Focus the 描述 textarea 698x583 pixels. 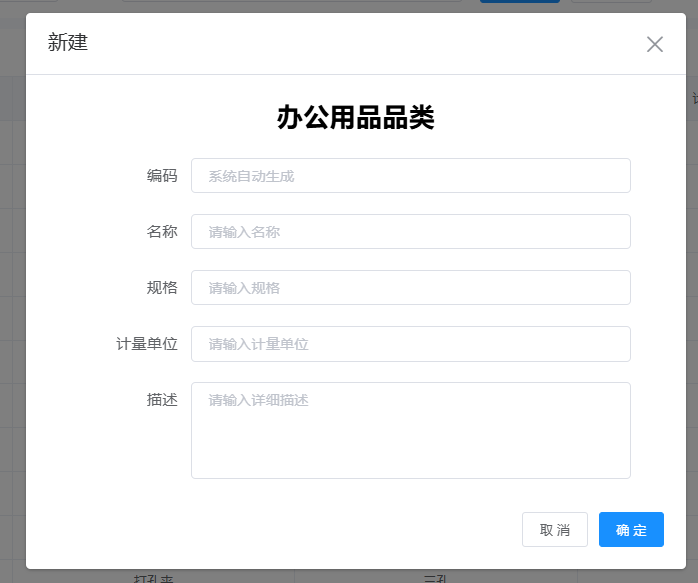(x=410, y=430)
